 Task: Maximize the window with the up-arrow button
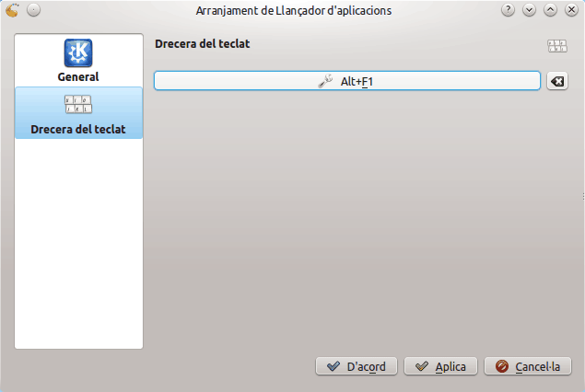[550, 10]
